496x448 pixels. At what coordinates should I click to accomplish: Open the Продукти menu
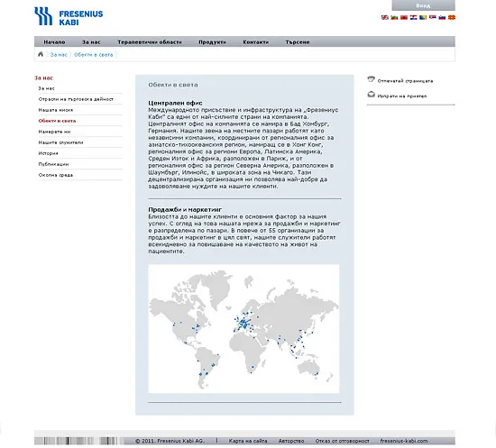point(212,42)
